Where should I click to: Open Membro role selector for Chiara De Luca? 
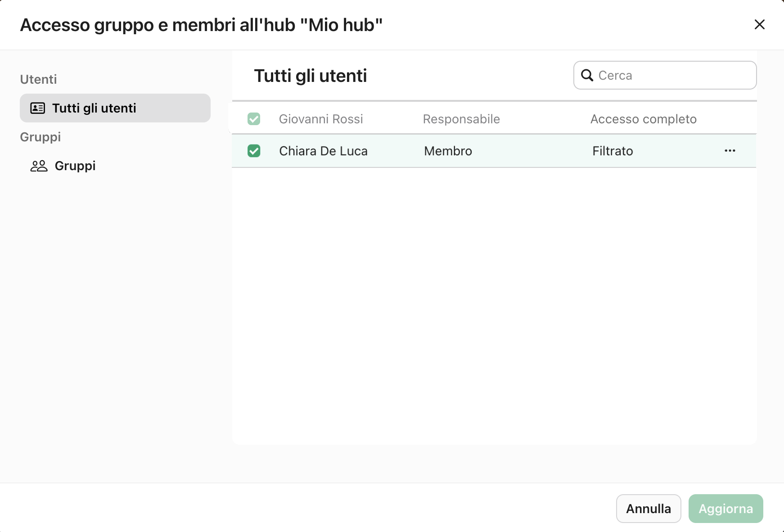[448, 151]
